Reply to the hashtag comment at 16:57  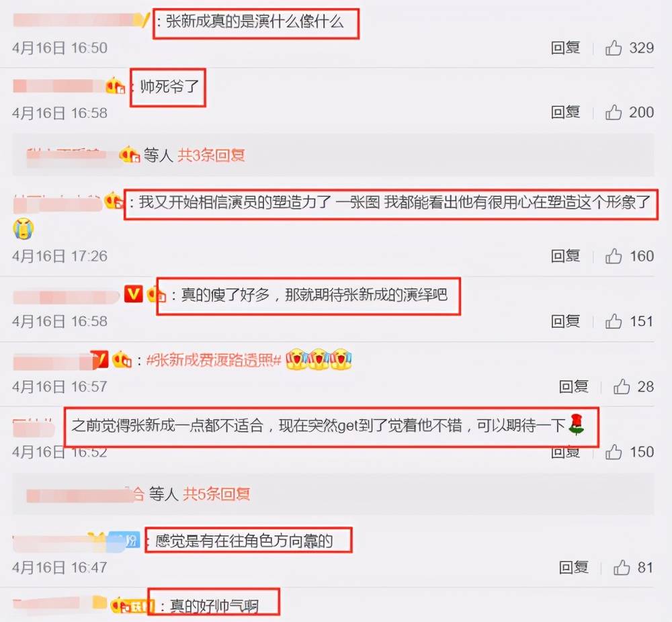573,386
